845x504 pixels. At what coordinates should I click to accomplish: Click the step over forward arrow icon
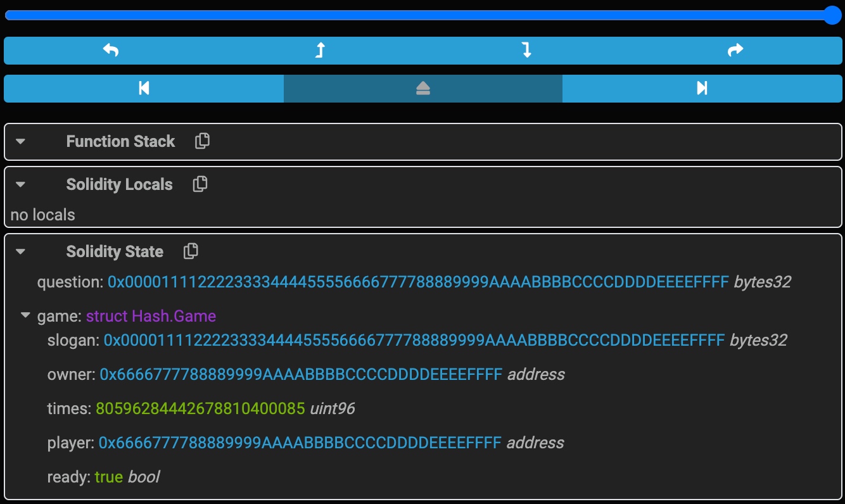(x=735, y=50)
